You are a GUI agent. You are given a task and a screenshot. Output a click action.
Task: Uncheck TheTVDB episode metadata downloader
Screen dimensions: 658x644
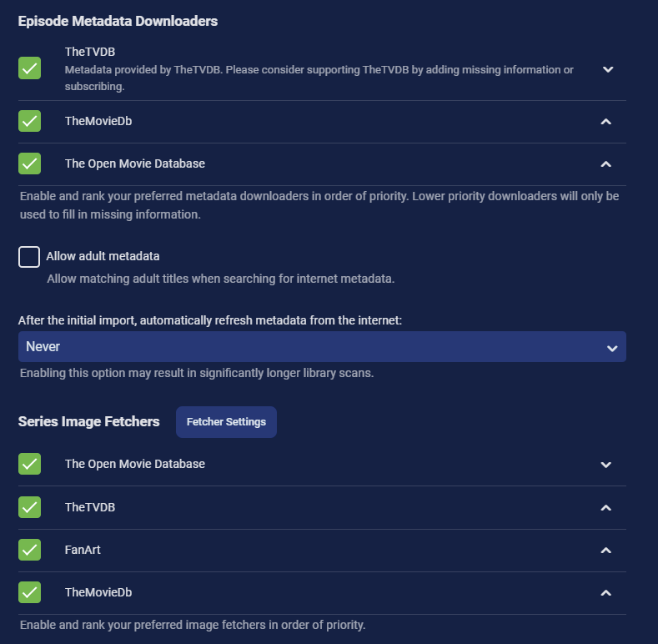(x=29, y=68)
